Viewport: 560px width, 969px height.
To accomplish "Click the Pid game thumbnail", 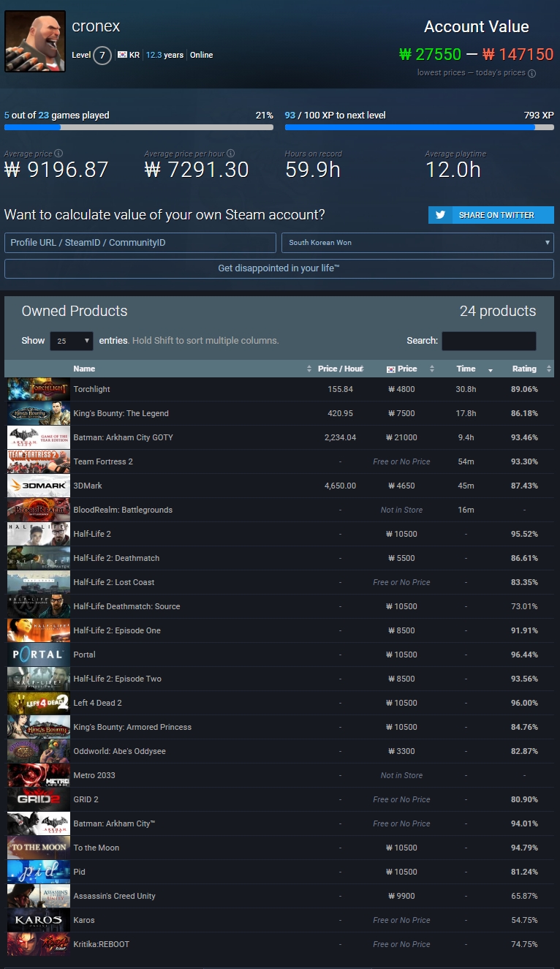I will tap(39, 872).
